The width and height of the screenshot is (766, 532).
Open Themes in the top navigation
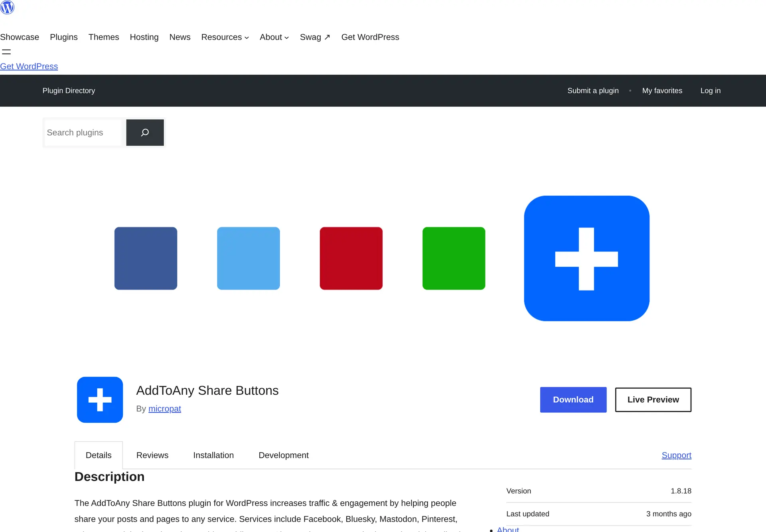(x=104, y=37)
